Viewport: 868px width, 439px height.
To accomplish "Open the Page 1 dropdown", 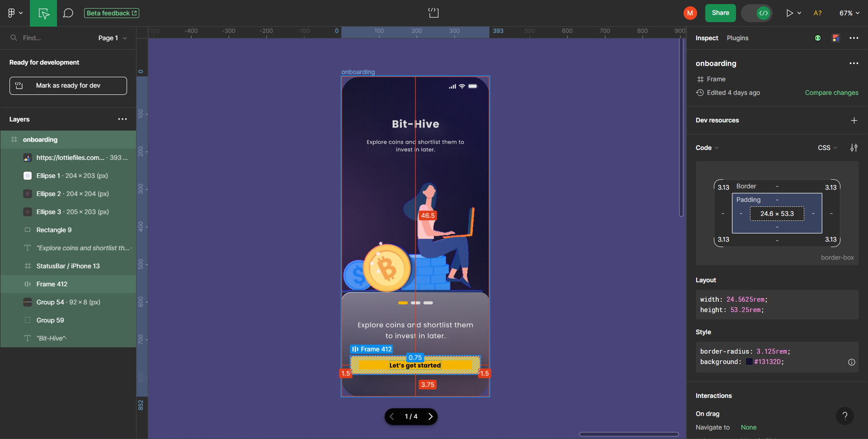I will 111,38.
